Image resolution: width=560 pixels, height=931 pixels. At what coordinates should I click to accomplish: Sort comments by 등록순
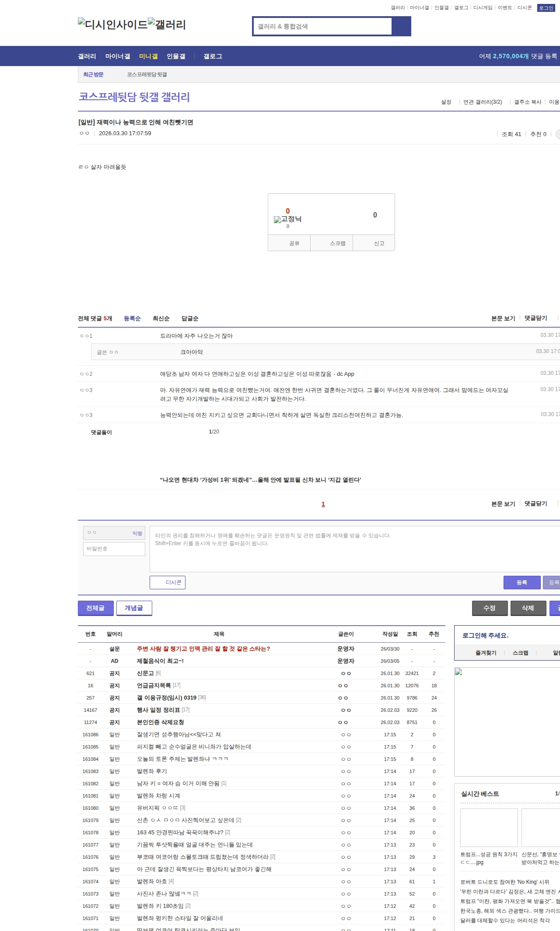tap(132, 318)
